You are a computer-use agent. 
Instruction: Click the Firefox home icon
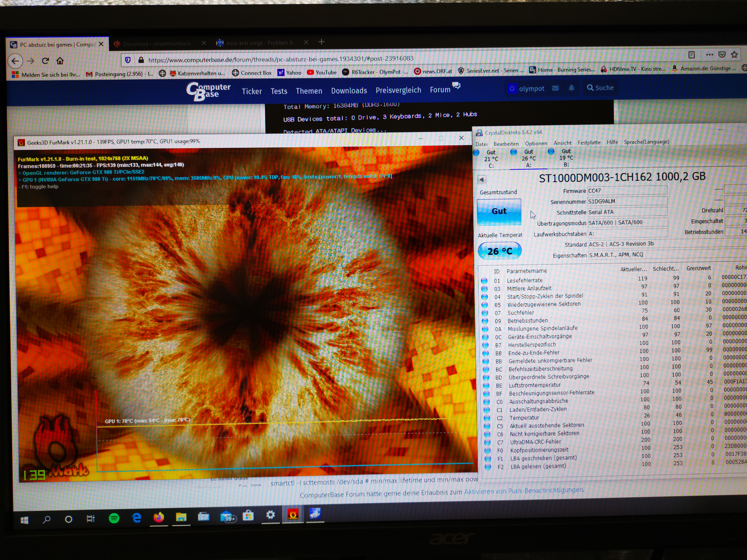60,61
